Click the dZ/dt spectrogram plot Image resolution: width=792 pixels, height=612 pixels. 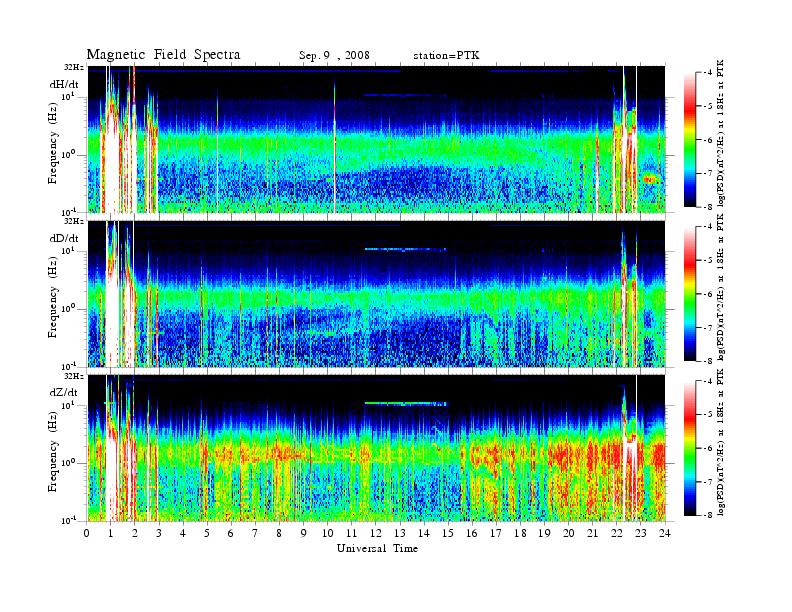tap(377, 448)
